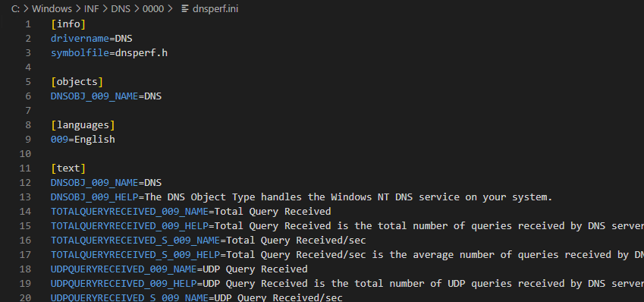Select dnsperf.ini in the breadcrumb
Viewport: 644px width, 302px height.
pyautogui.click(x=215, y=9)
